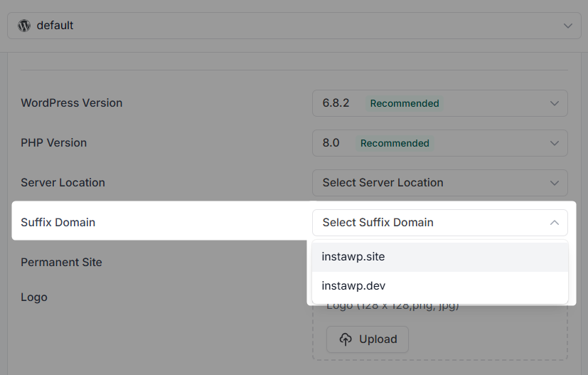Click the WordPress logo icon beside default
Viewport: 588px width, 375px height.
coord(24,26)
